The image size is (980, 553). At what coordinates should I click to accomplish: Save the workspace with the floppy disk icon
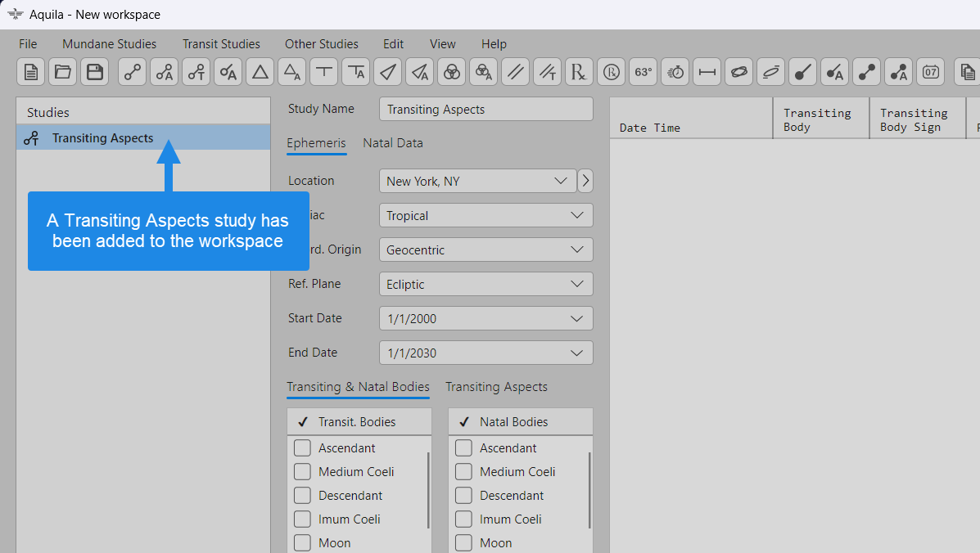coord(94,72)
